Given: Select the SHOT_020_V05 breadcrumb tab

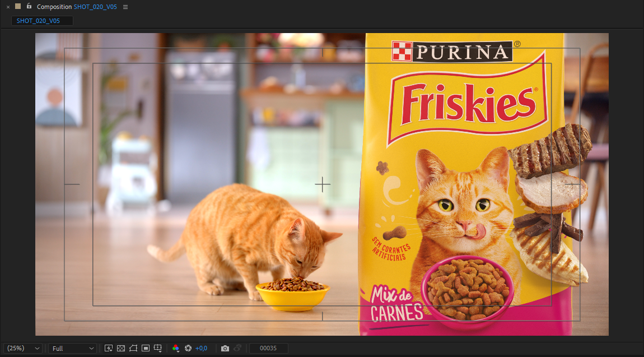Looking at the screenshot, I should [42, 21].
